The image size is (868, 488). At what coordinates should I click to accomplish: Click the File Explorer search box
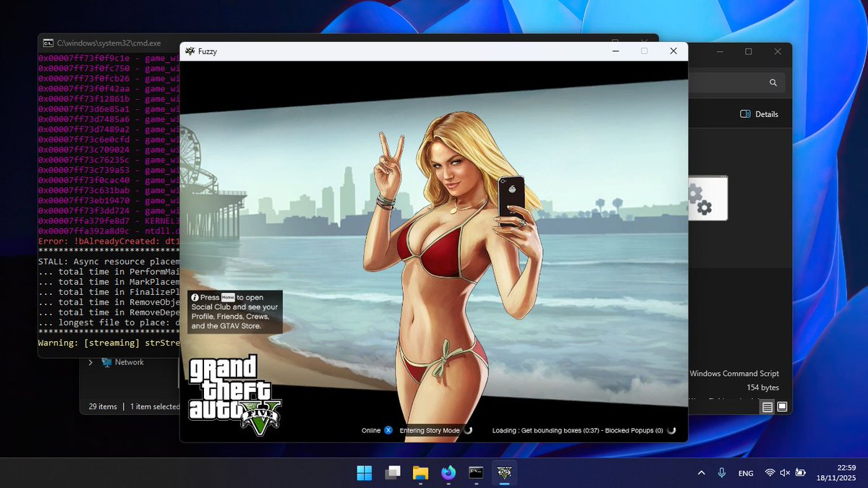pyautogui.click(x=735, y=82)
